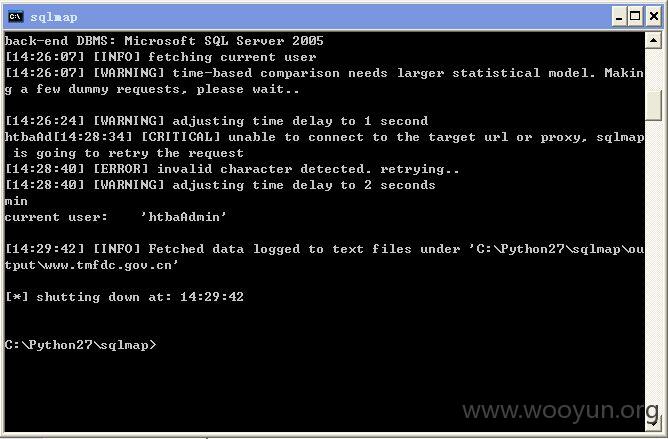Click the sqlmap title bar text

pos(54,17)
